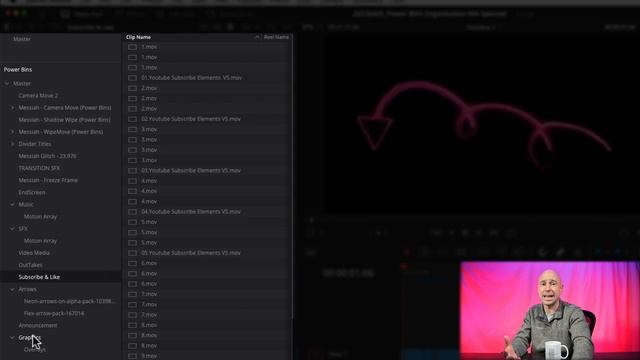
Task: Select the Music bin label
Action: 26,204
